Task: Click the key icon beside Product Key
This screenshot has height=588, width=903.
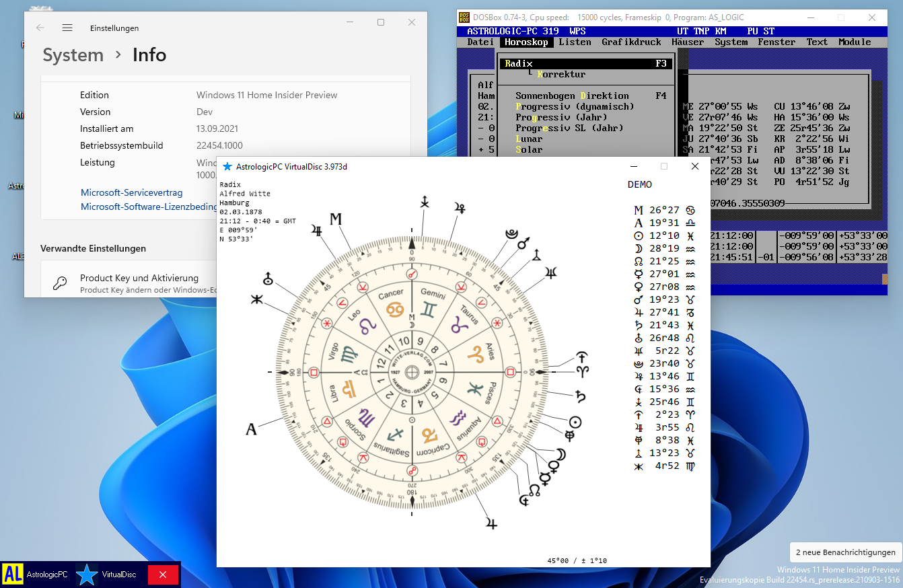Action: coord(61,283)
